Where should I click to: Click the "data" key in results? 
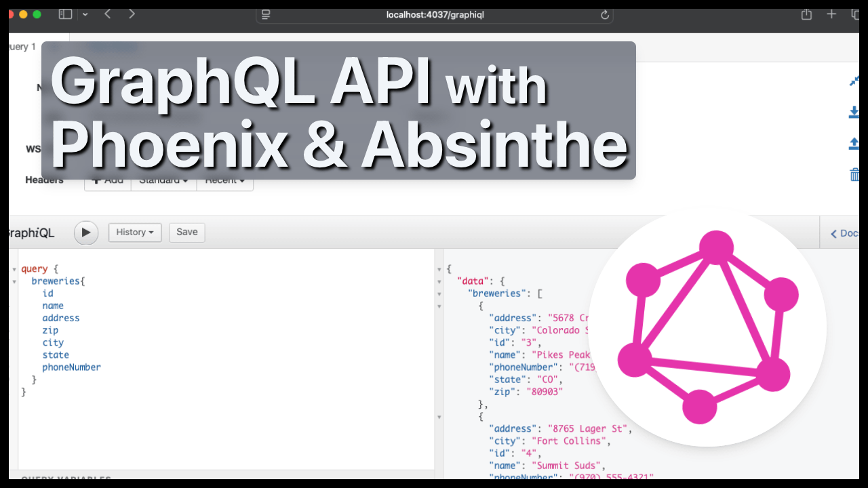point(473,281)
